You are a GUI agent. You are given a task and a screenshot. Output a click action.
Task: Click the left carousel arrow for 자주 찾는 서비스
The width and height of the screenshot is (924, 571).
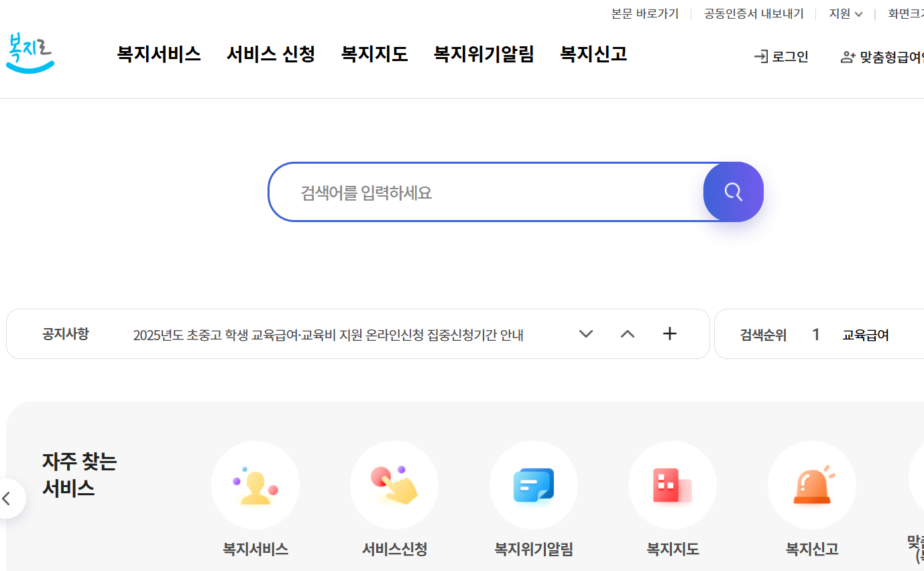(x=5, y=498)
